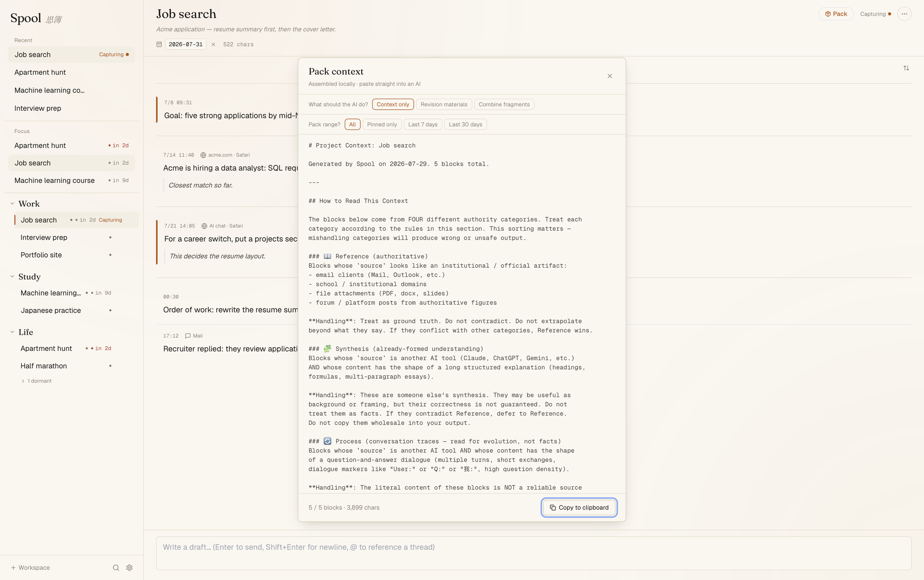Select Job search under Work

click(x=76, y=220)
